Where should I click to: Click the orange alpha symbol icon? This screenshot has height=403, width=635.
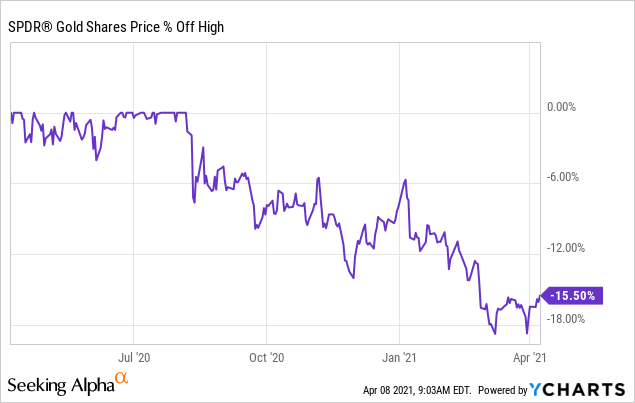pos(121,378)
